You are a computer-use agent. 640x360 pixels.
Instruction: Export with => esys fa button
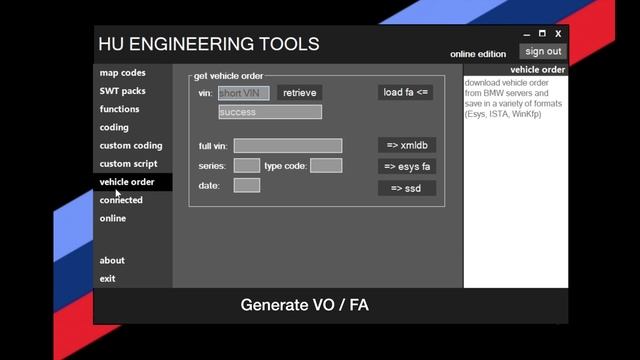pos(407,167)
